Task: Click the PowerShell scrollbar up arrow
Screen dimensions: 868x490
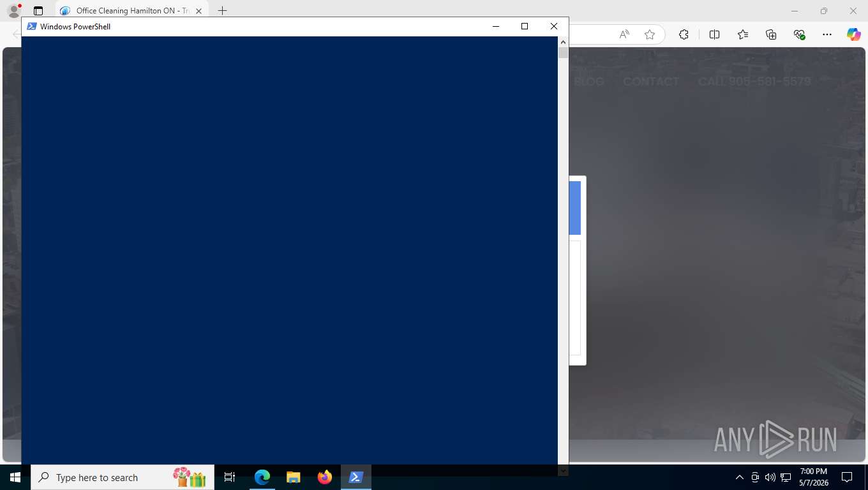Action: (x=563, y=41)
